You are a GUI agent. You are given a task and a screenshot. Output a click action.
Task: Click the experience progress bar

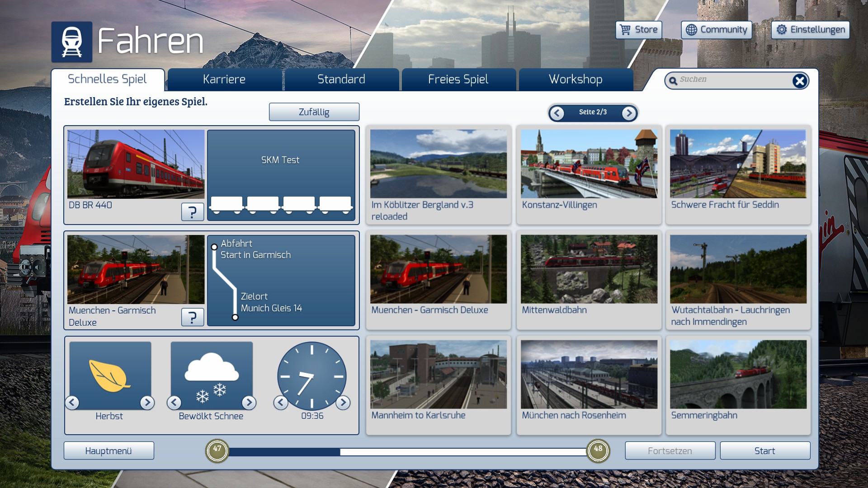click(408, 452)
